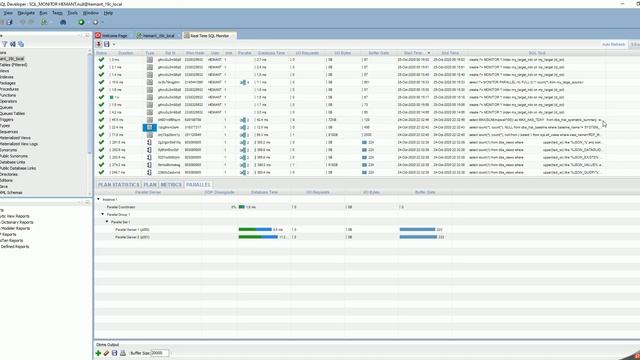Click Parallel Server 1 database time bar
Image resolution: width=640 pixels, height=360 pixels.
pyautogui.click(x=255, y=229)
